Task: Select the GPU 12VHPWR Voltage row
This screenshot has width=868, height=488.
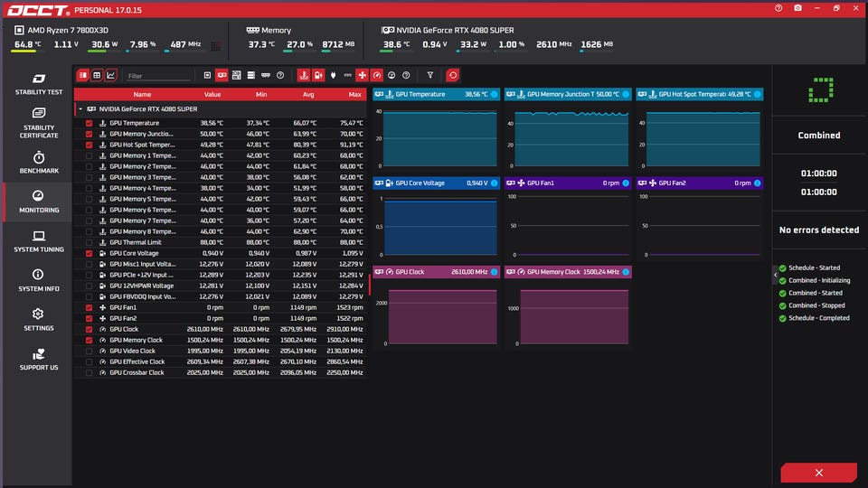Action: (220, 286)
